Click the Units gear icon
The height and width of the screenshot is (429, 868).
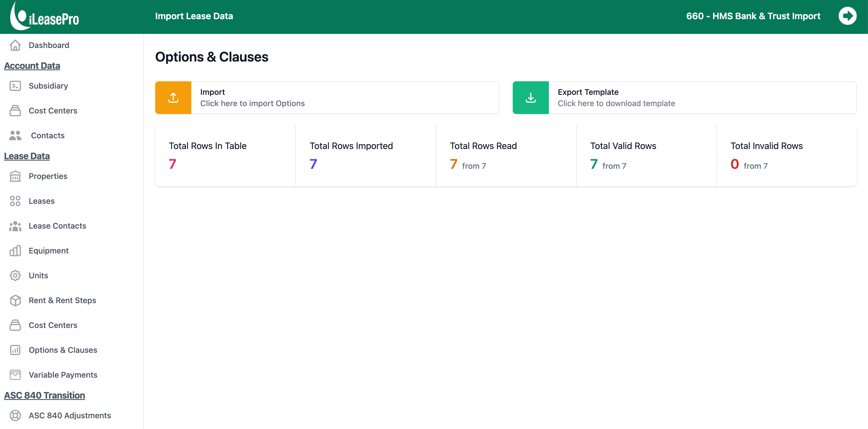tap(15, 276)
